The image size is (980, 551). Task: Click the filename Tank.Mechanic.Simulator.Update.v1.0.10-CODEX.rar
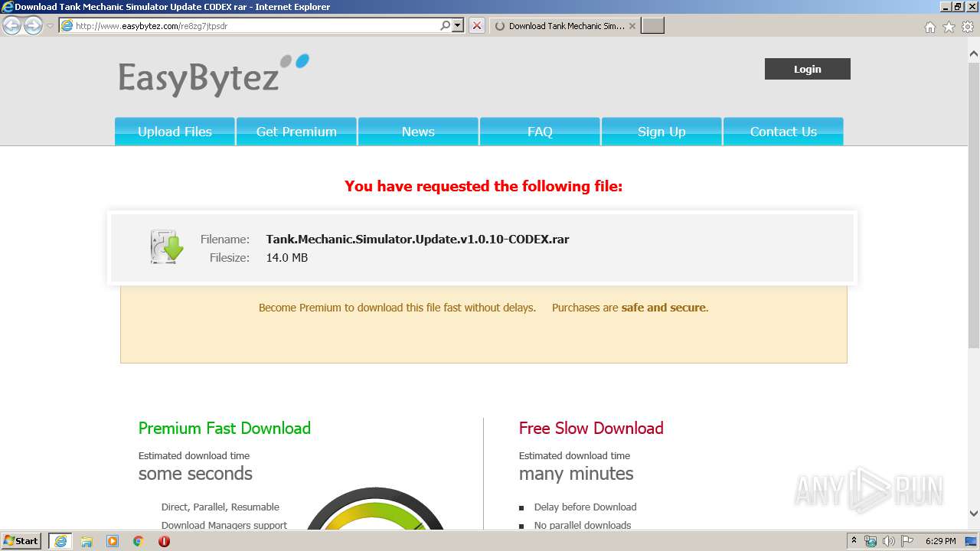(417, 240)
